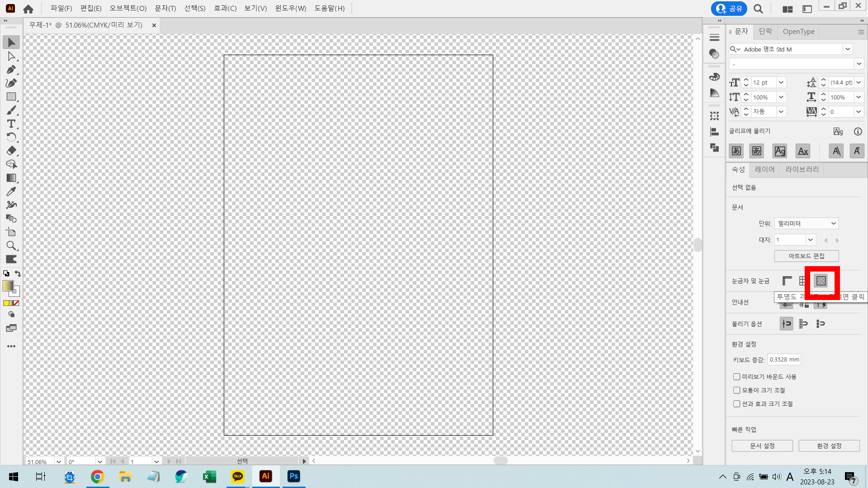Expand the font family dropdown
This screenshot has width=868, height=488.
click(x=848, y=49)
